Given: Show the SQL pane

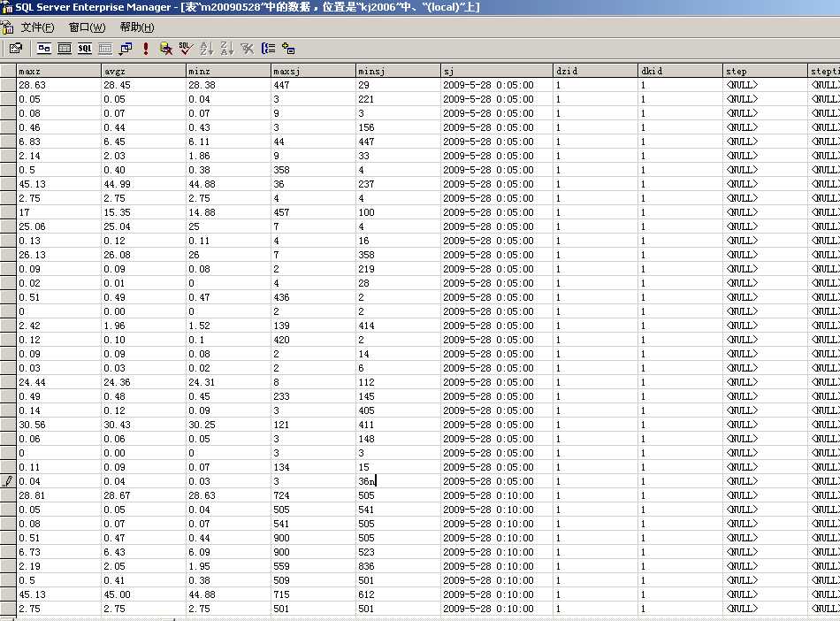Looking at the screenshot, I should [85, 49].
